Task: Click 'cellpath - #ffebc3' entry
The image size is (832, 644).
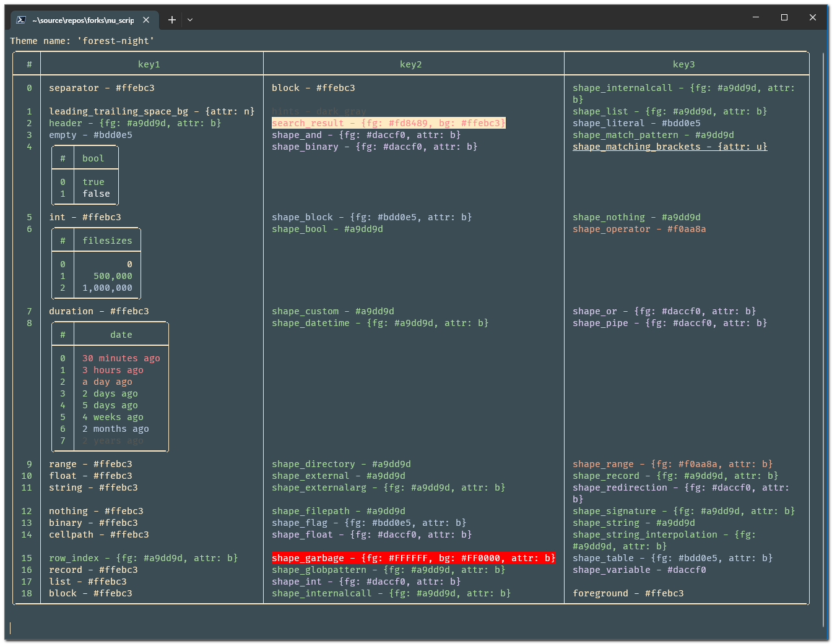Action: click(x=99, y=535)
